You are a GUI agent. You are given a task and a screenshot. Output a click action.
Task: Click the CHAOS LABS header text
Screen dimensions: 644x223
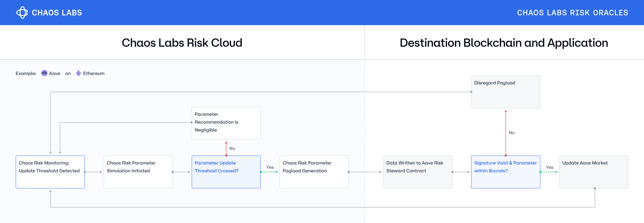57,13
